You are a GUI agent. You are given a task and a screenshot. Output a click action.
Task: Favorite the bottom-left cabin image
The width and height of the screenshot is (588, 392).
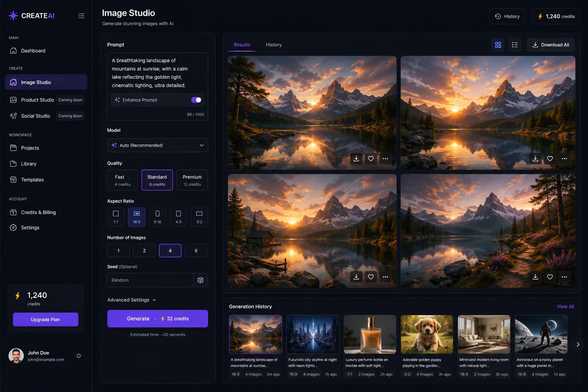tap(371, 277)
